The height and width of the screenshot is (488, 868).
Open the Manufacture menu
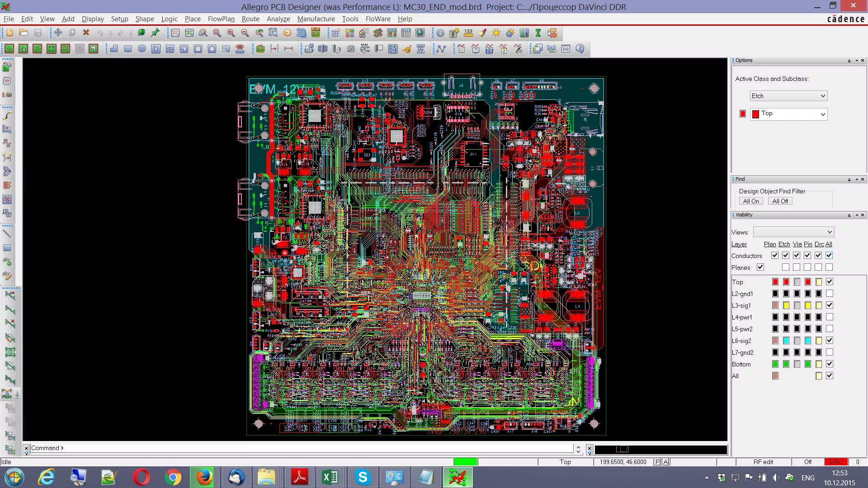(x=316, y=19)
